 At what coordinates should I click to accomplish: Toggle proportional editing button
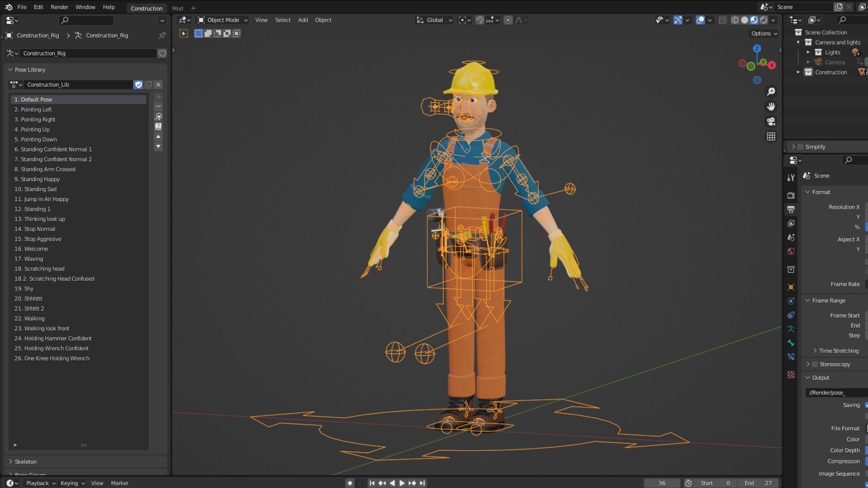point(508,20)
